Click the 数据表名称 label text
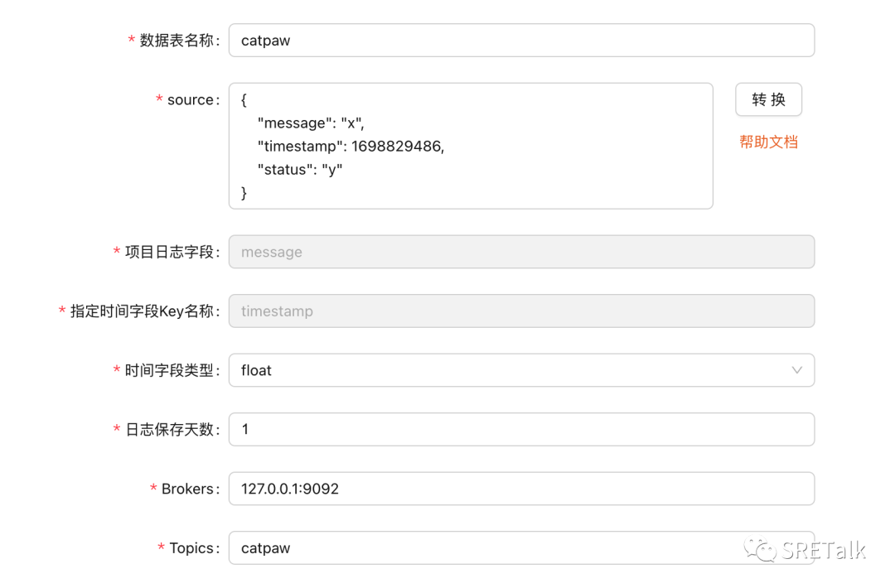 pos(177,41)
